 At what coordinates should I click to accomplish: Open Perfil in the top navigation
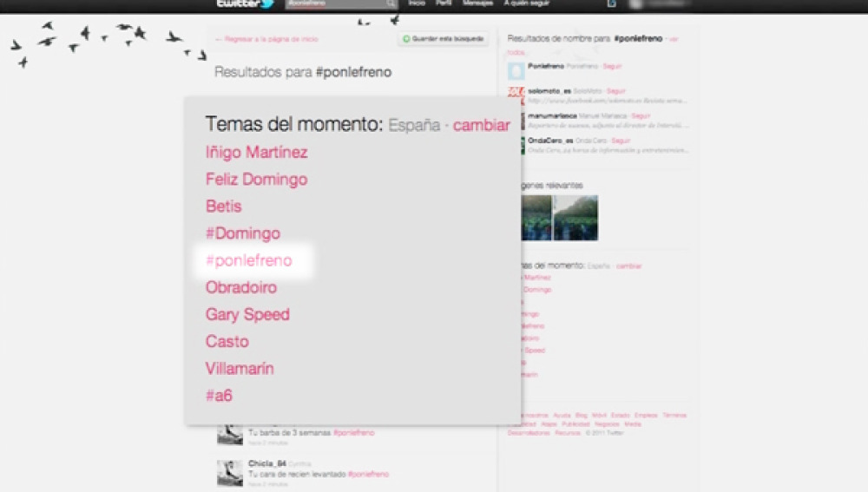pos(444,3)
